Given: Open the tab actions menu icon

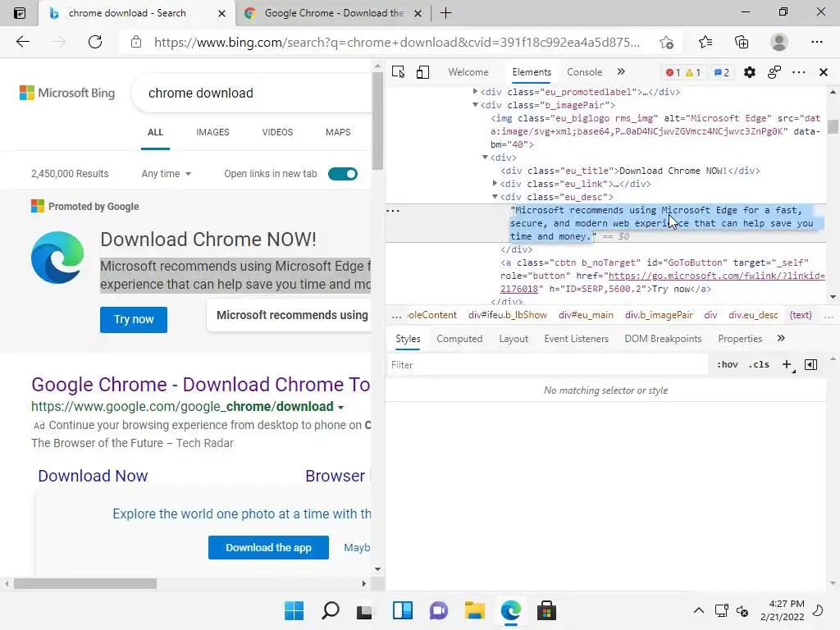Looking at the screenshot, I should 20,13.
